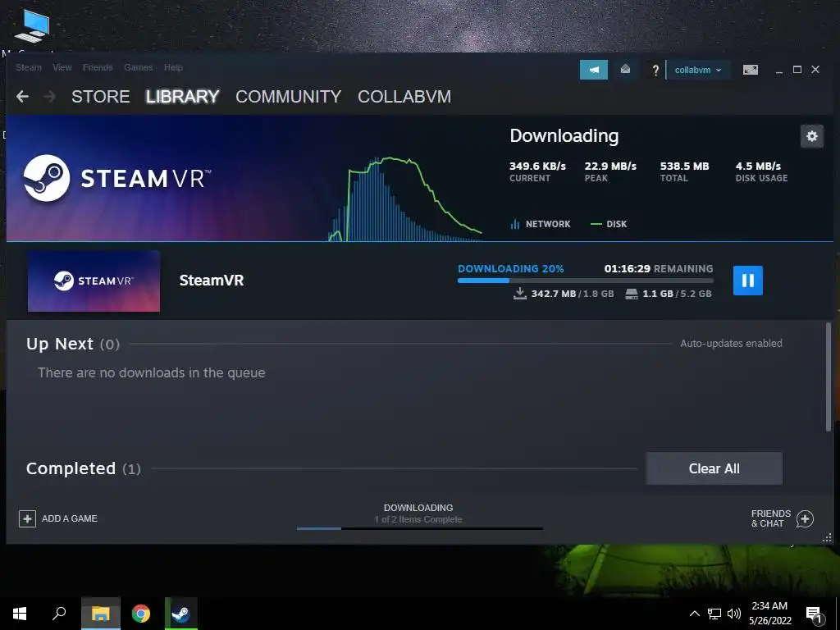840x630 pixels.
Task: Switch to Big Picture mode icon
Action: 750,70
